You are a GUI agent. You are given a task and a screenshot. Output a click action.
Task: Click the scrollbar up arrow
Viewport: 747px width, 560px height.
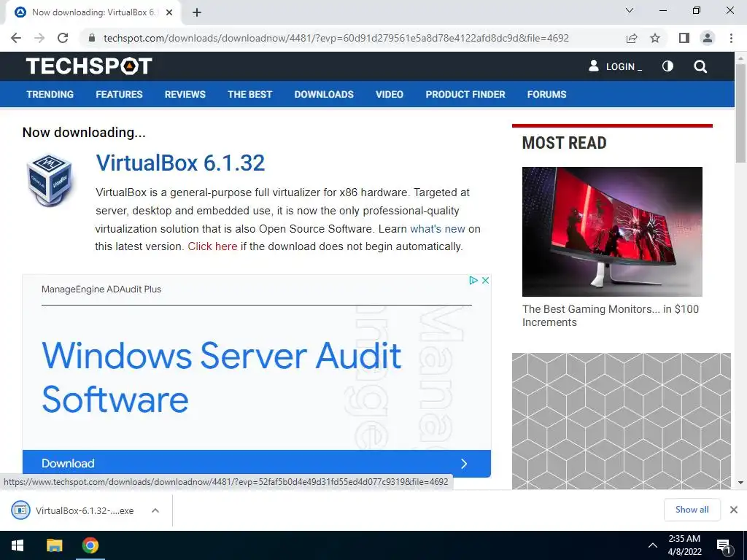pos(740,57)
